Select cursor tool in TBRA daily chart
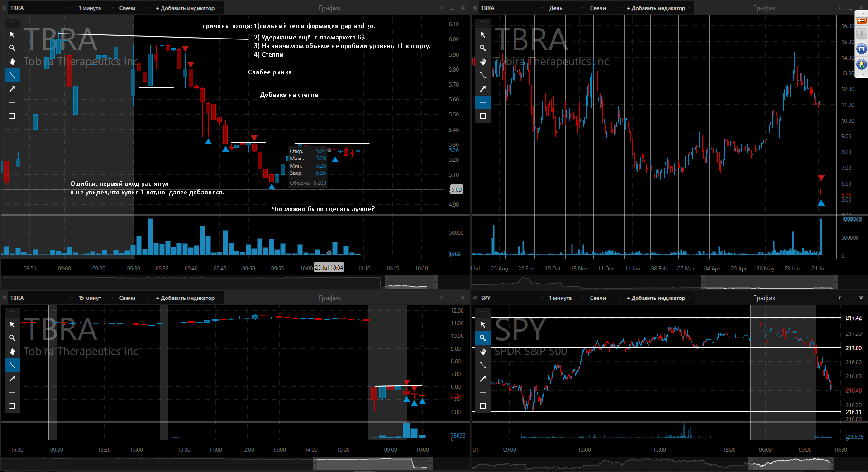 pos(483,34)
